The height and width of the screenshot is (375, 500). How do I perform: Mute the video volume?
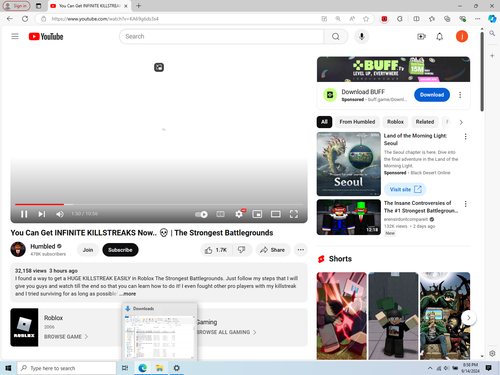pos(60,214)
